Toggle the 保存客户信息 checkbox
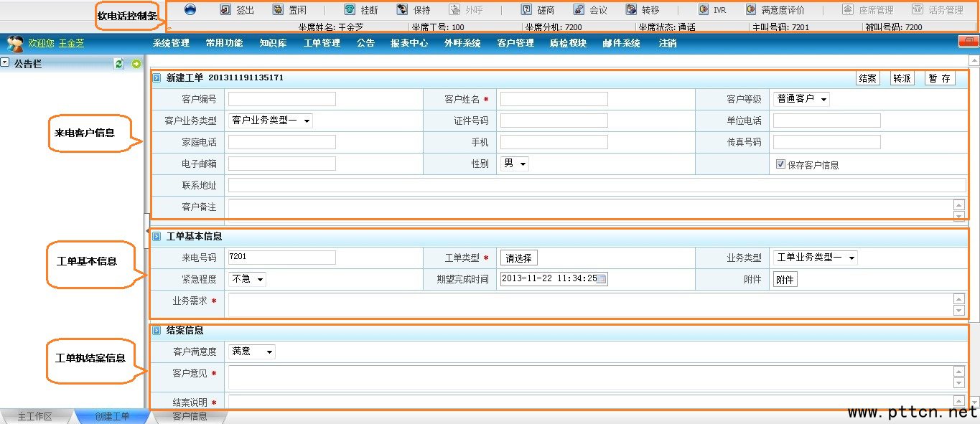The width and height of the screenshot is (980, 424). coord(780,164)
